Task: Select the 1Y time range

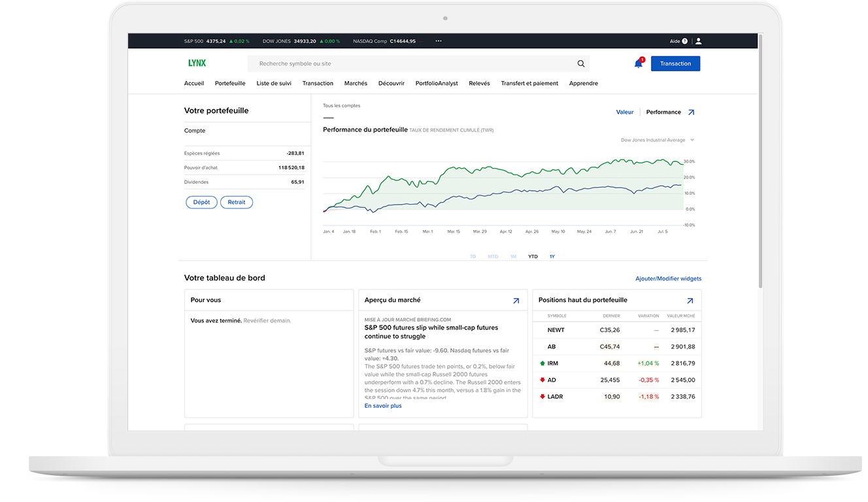Action: tap(552, 257)
